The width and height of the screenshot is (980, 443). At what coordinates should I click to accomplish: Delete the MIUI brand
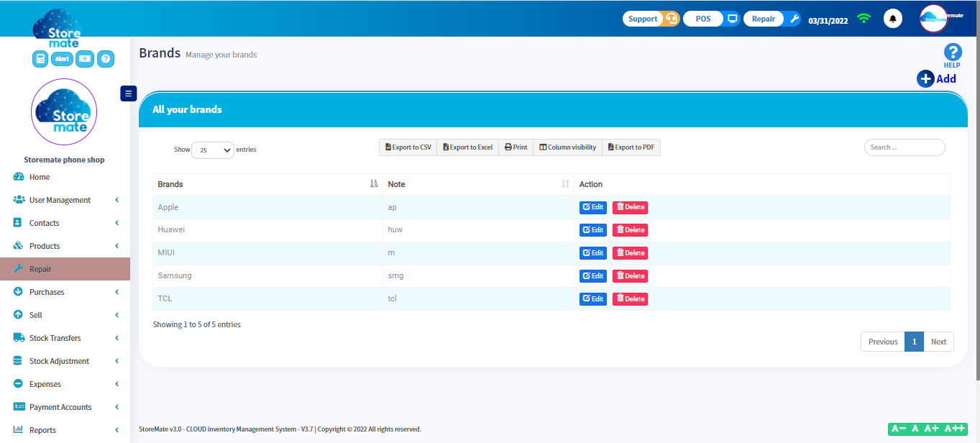coord(630,253)
